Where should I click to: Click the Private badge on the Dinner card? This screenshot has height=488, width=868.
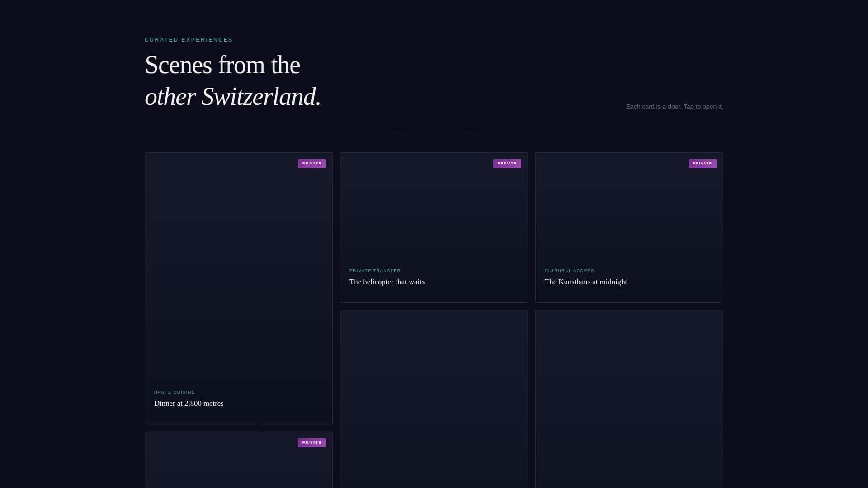point(311,164)
